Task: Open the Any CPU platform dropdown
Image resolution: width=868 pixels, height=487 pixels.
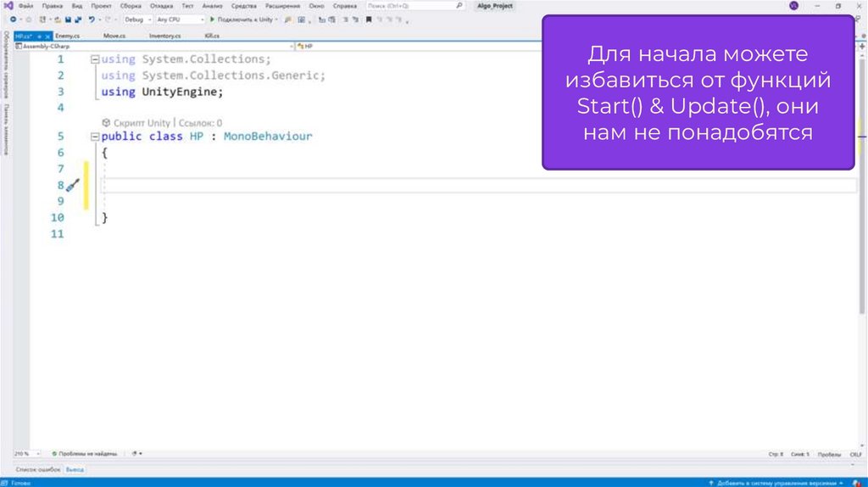Action: 180,20
